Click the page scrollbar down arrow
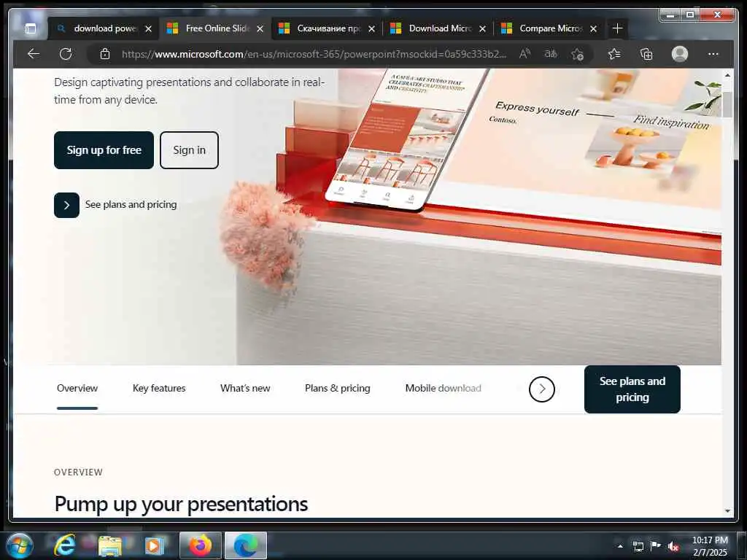Viewport: 747px width, 560px height. pos(727,511)
